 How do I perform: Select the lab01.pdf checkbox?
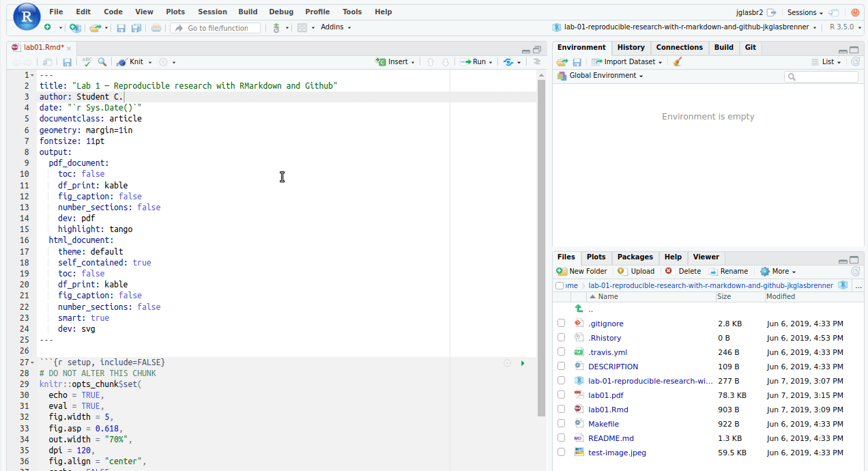(561, 395)
